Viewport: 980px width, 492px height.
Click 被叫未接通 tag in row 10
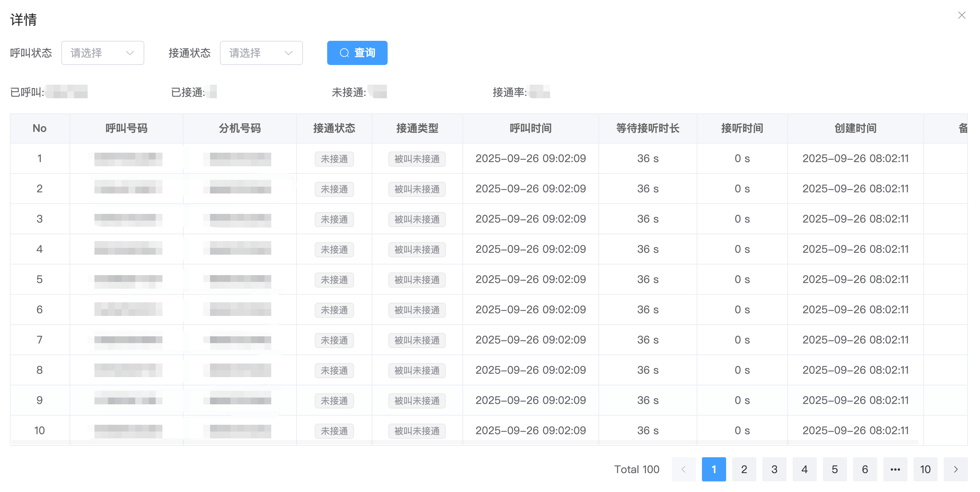(x=417, y=431)
